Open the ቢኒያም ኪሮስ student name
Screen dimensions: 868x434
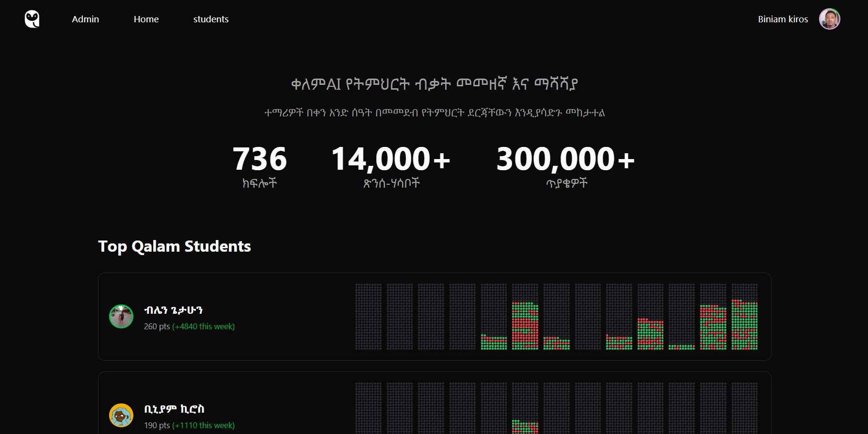[x=174, y=409]
